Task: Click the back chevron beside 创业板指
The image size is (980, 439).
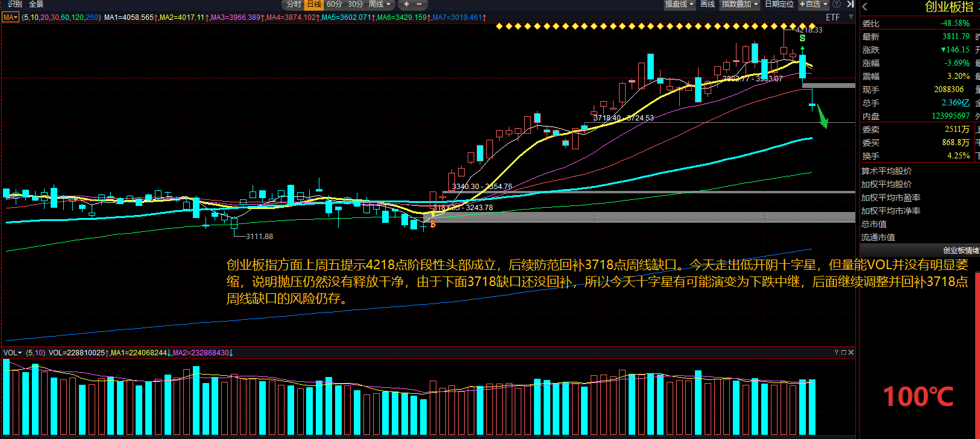Action: coord(865,7)
